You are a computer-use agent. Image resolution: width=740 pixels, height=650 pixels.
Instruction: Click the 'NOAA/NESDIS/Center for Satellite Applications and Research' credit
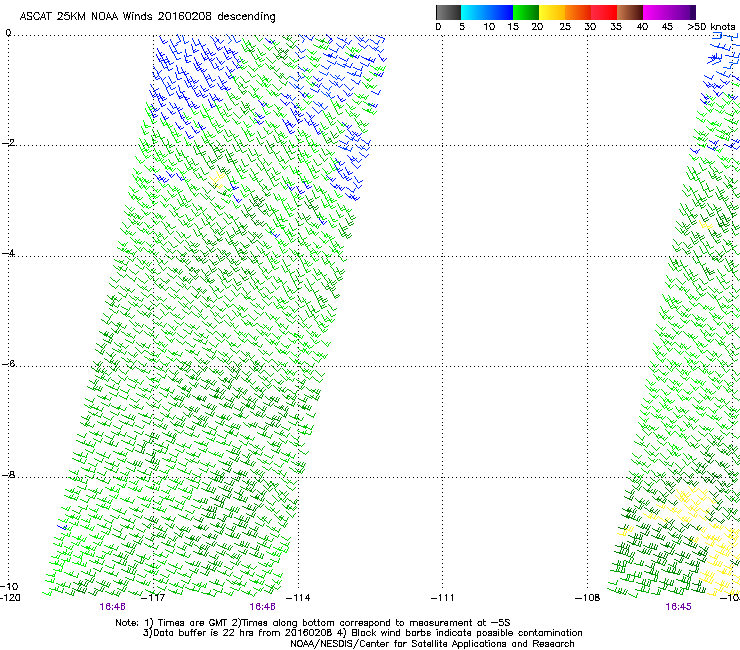432,644
